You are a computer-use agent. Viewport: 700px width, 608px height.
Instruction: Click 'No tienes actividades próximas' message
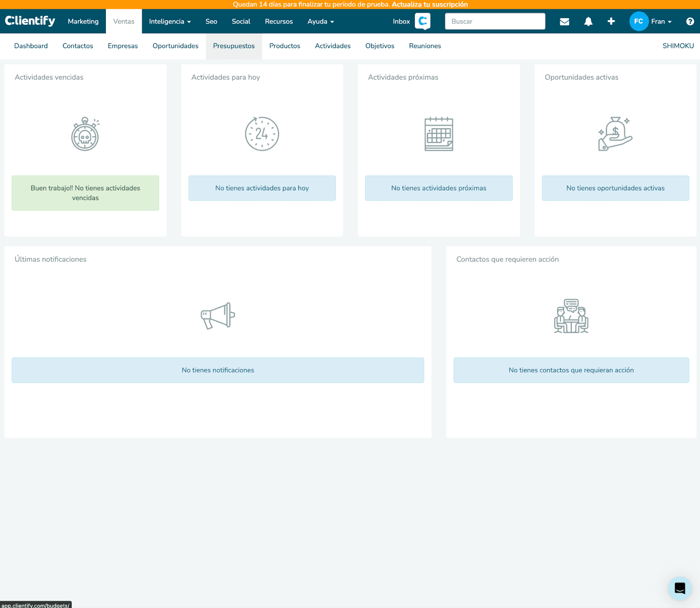439,188
